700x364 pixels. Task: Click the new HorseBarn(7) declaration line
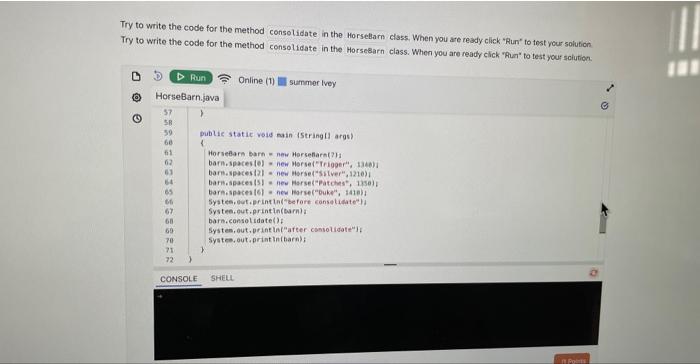(x=275, y=154)
